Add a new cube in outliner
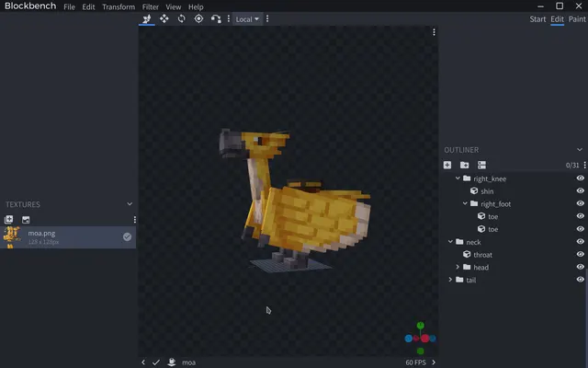588x368 pixels. (x=447, y=165)
